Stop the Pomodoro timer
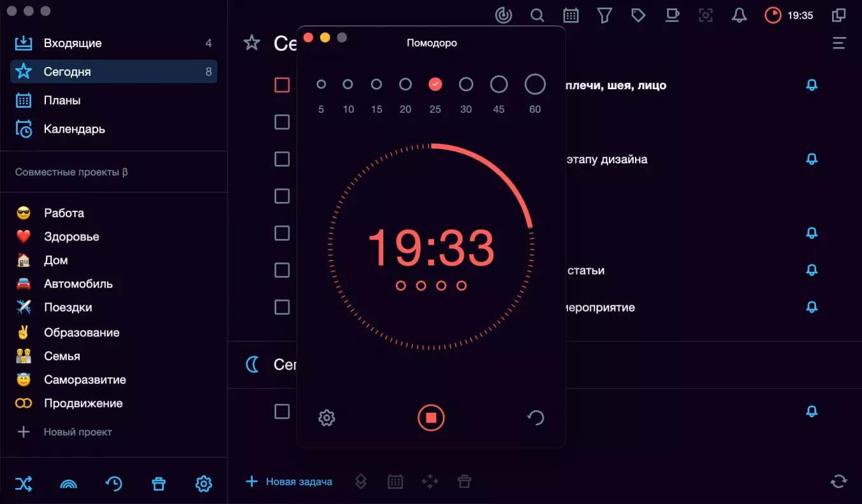The height and width of the screenshot is (504, 862). [431, 418]
